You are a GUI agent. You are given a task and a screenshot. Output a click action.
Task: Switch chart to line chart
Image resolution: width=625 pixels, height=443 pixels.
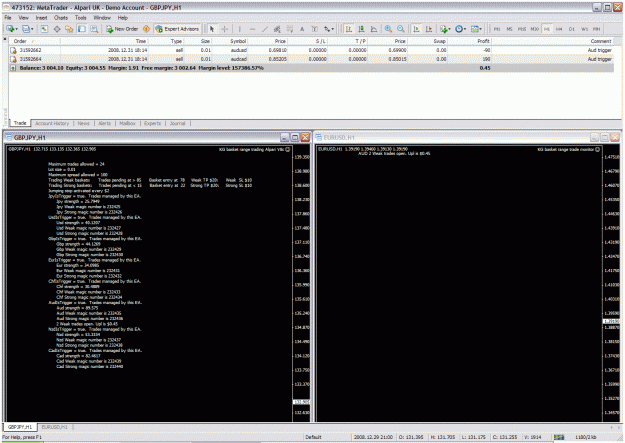point(374,29)
